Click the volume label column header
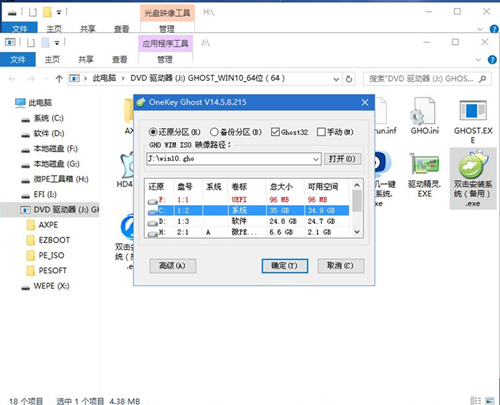 pos(239,187)
